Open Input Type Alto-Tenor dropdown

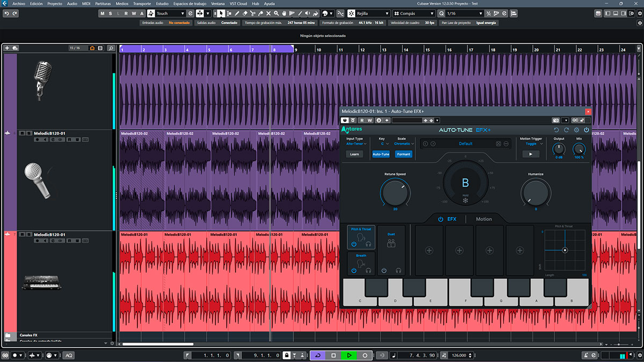[x=356, y=144]
